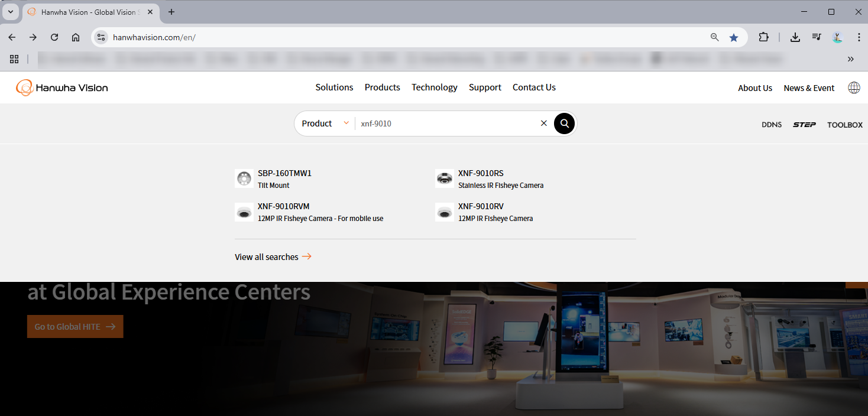Viewport: 868px width, 416px height.
Task: Click the browser back arrow
Action: point(12,37)
